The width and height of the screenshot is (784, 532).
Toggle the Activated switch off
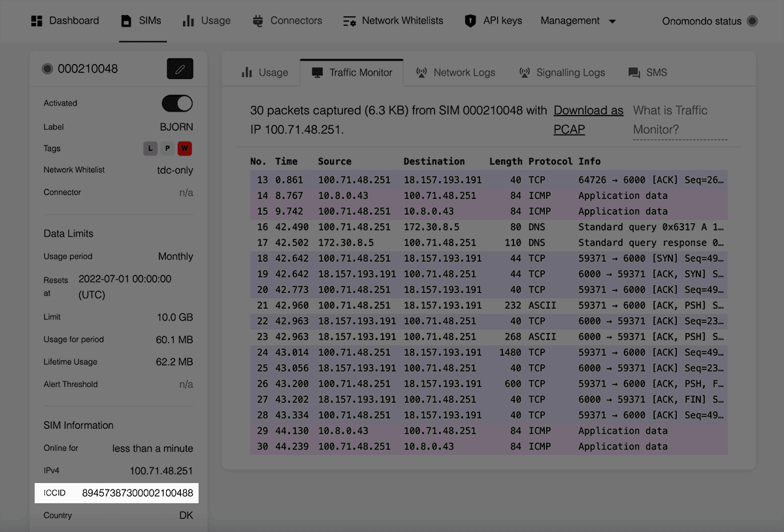click(177, 103)
